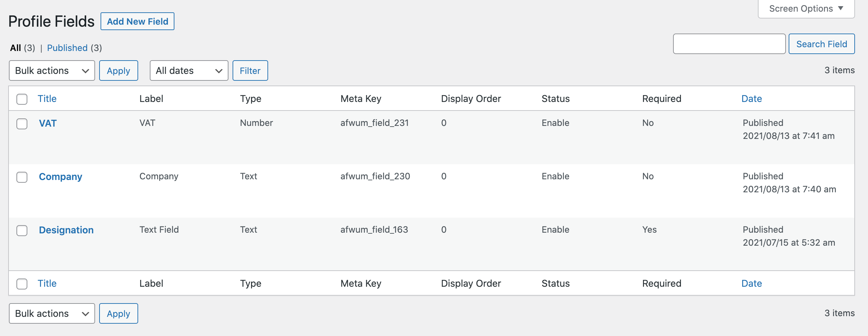The width and height of the screenshot is (868, 336).
Task: Click the Apply button for bulk actions
Action: click(118, 70)
